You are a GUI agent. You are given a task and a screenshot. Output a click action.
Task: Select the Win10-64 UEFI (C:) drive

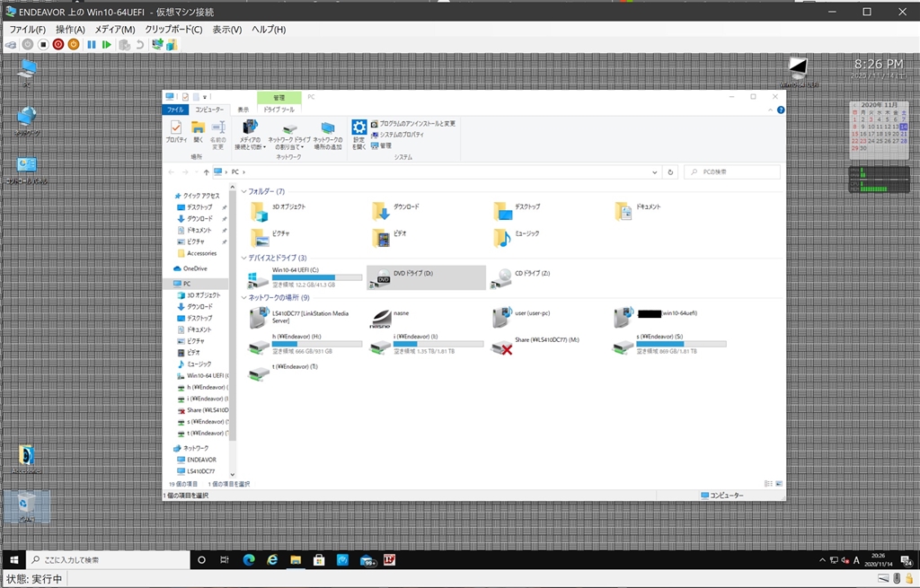click(x=305, y=277)
